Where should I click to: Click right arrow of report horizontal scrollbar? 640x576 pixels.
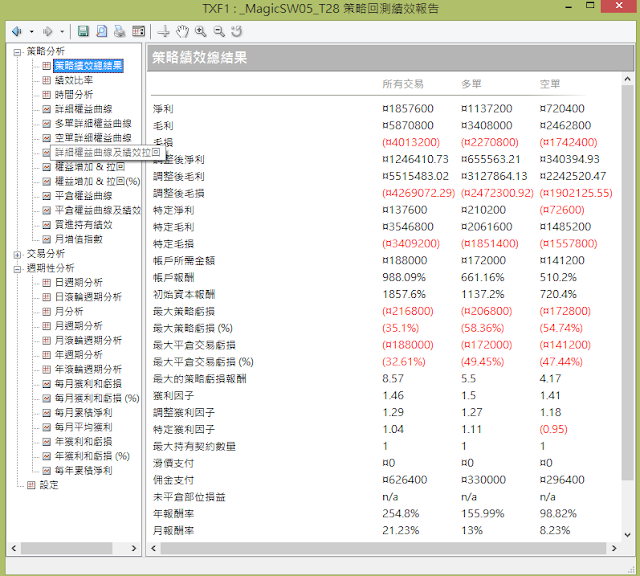click(614, 548)
